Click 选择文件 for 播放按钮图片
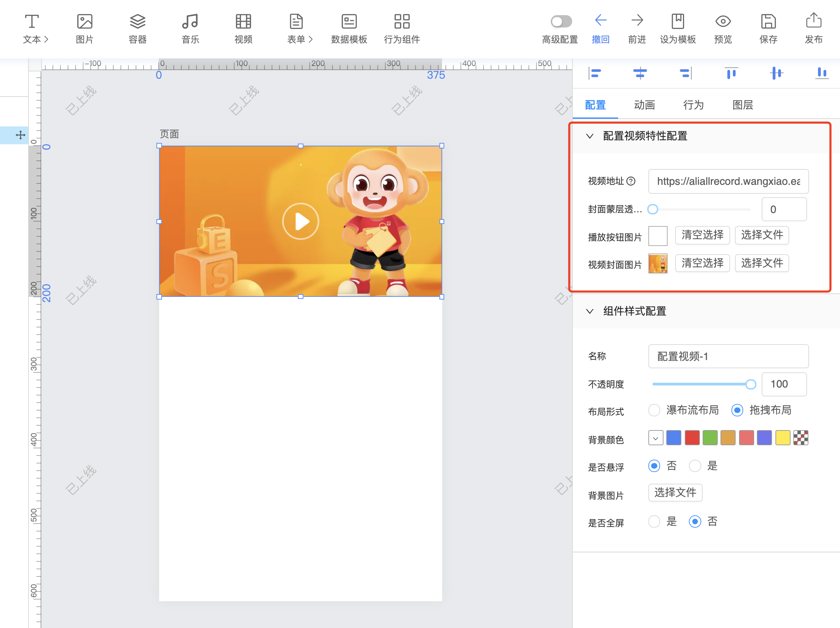The width and height of the screenshot is (840, 628). [x=761, y=235]
